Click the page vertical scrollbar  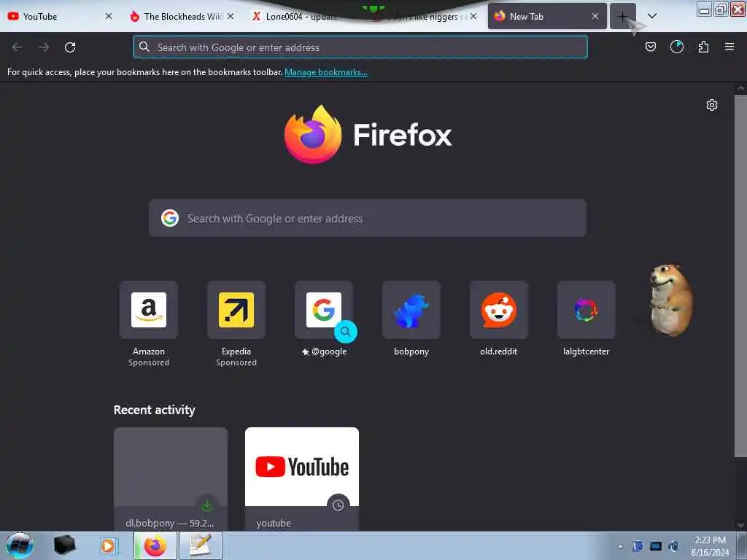pos(740,276)
